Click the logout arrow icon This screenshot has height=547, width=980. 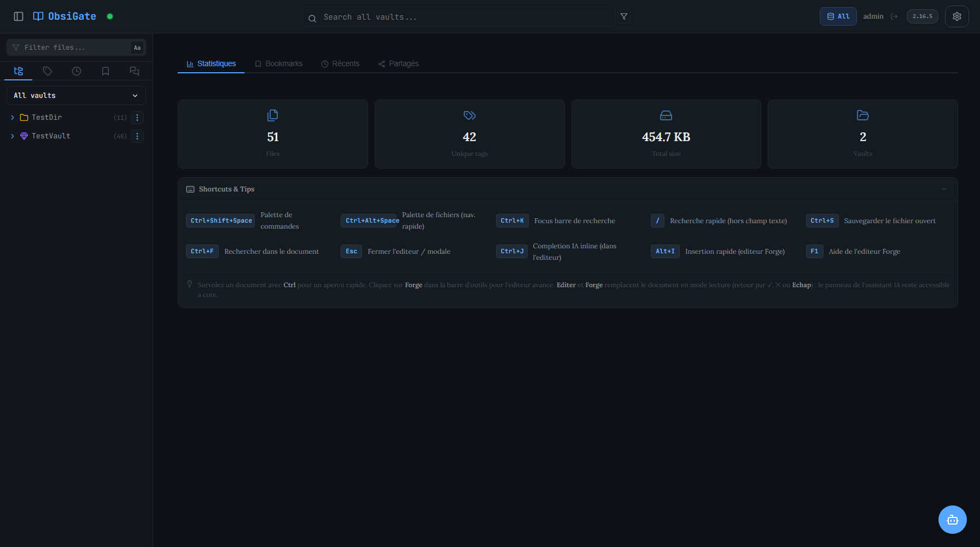pos(894,16)
